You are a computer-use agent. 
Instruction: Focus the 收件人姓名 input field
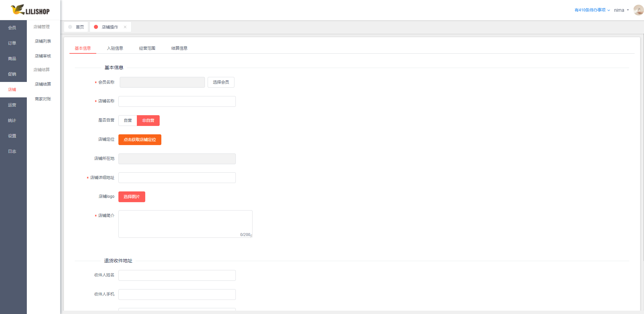(x=177, y=275)
